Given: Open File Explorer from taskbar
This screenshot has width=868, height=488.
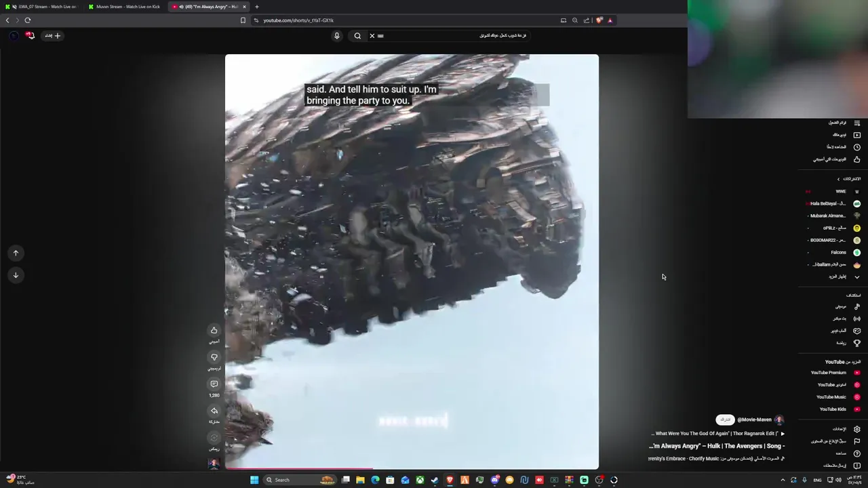Looking at the screenshot, I should click(x=360, y=480).
